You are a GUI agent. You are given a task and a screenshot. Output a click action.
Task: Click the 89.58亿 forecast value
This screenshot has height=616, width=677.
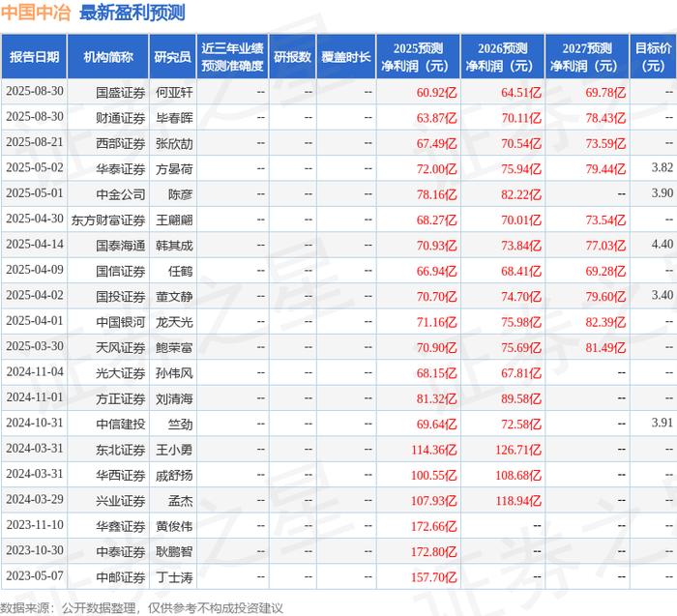tap(521, 398)
